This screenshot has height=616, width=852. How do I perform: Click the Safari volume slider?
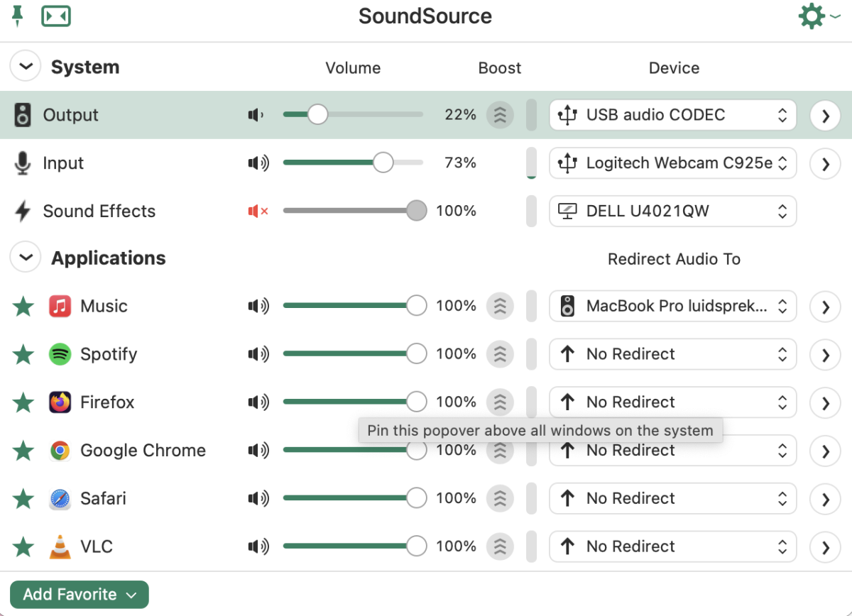click(x=355, y=498)
